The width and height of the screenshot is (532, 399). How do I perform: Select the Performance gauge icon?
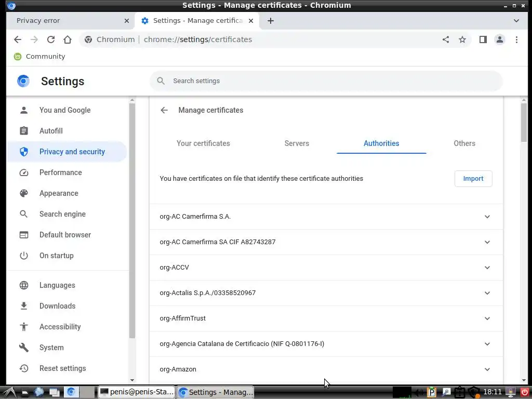pos(24,172)
